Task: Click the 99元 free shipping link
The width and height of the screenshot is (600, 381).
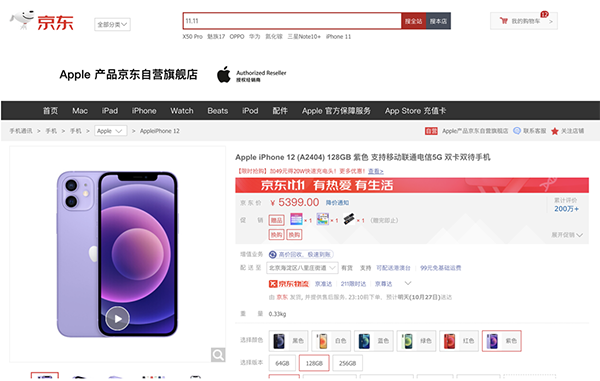Action: click(x=440, y=268)
